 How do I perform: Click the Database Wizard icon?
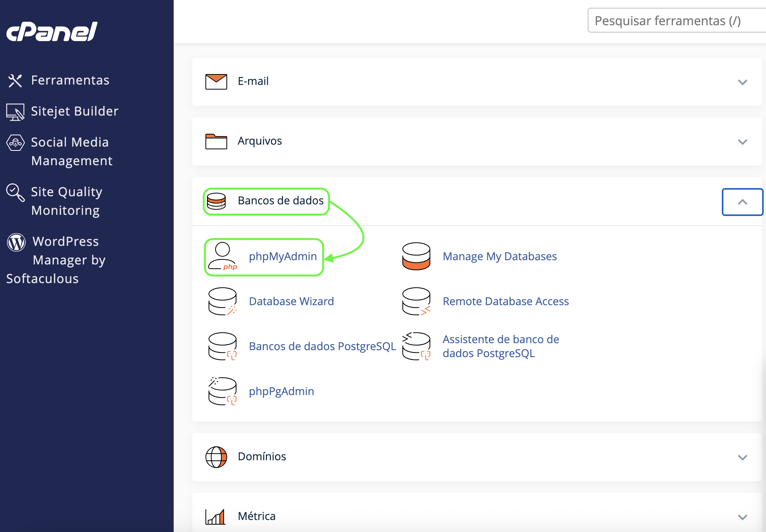pos(223,301)
